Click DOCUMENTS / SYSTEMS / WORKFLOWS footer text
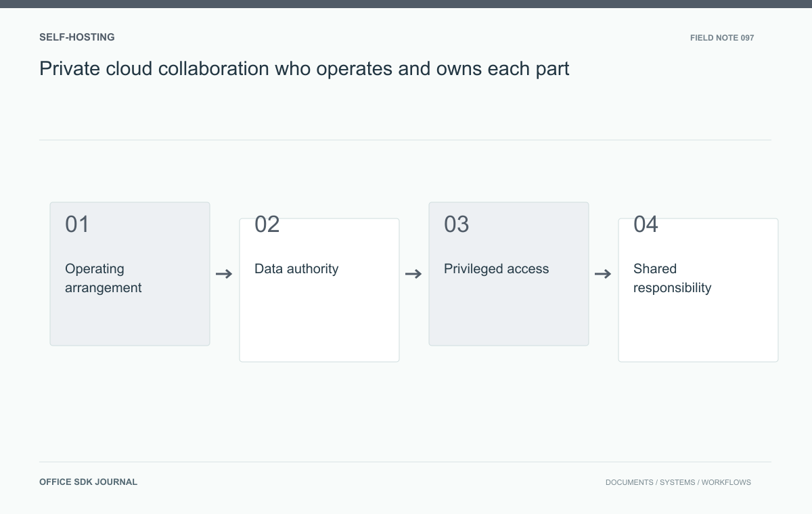 click(x=678, y=482)
